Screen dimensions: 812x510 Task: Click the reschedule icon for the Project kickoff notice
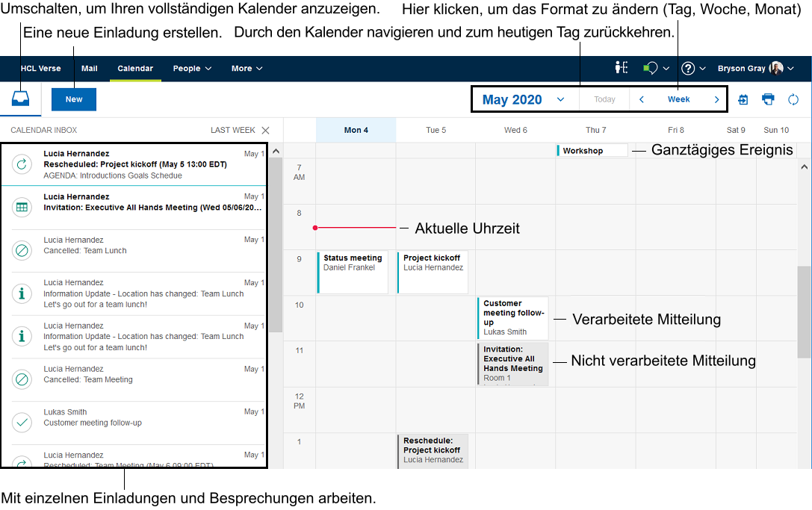point(22,165)
